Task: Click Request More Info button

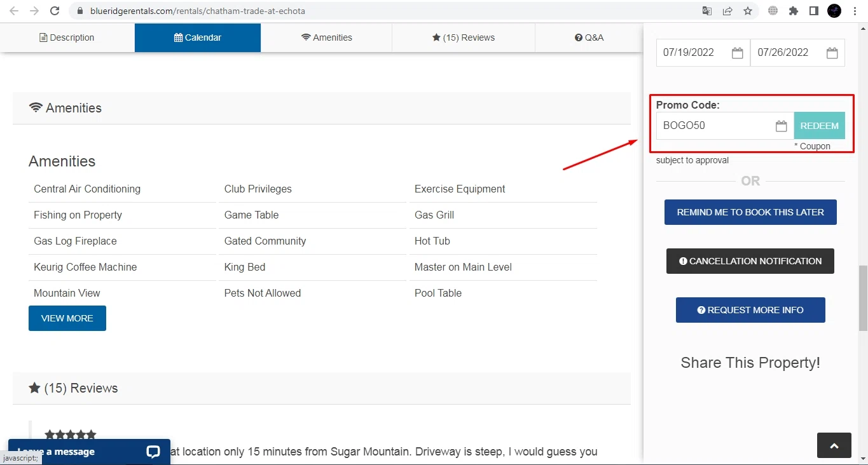Action: (x=750, y=310)
